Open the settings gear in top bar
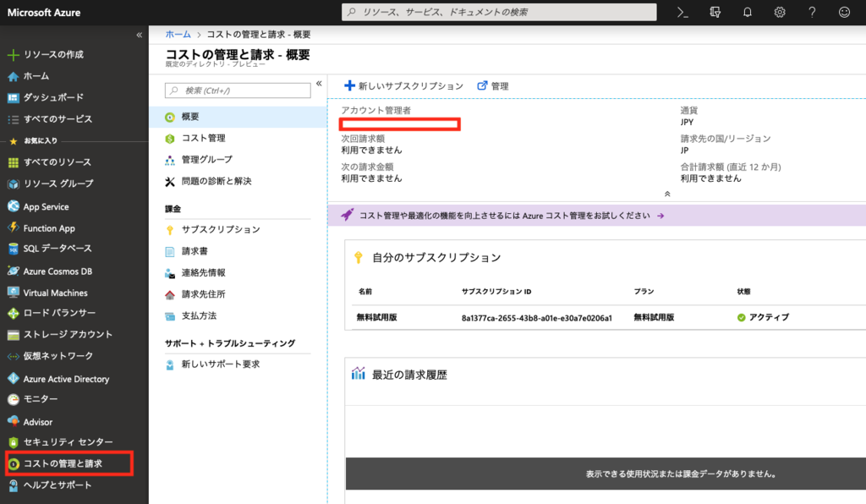 779,12
